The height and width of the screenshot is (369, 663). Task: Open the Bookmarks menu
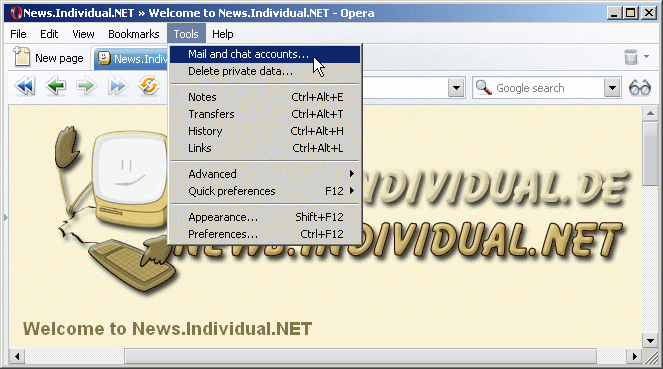(x=134, y=34)
